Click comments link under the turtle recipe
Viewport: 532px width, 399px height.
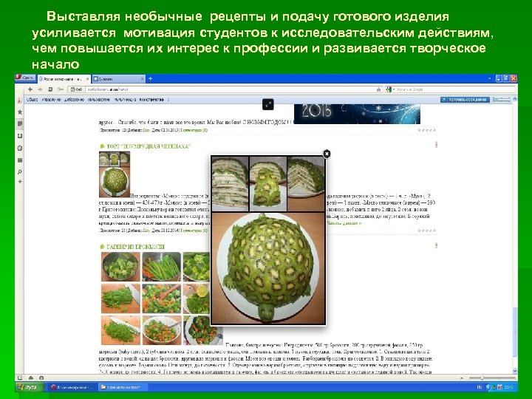[x=194, y=231]
